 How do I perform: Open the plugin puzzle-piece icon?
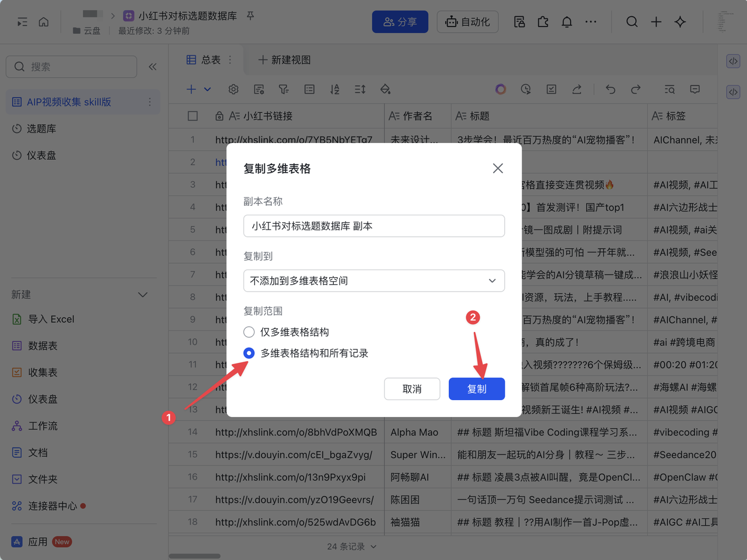point(543,22)
